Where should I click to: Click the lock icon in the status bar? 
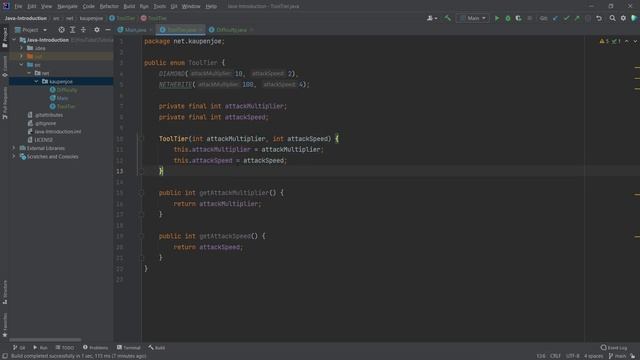[632, 356]
